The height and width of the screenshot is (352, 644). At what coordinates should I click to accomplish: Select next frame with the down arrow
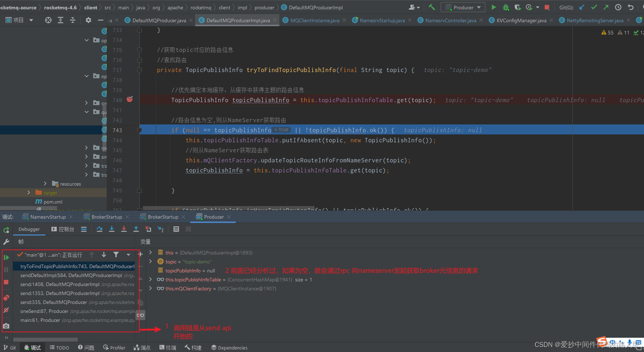[104, 255]
